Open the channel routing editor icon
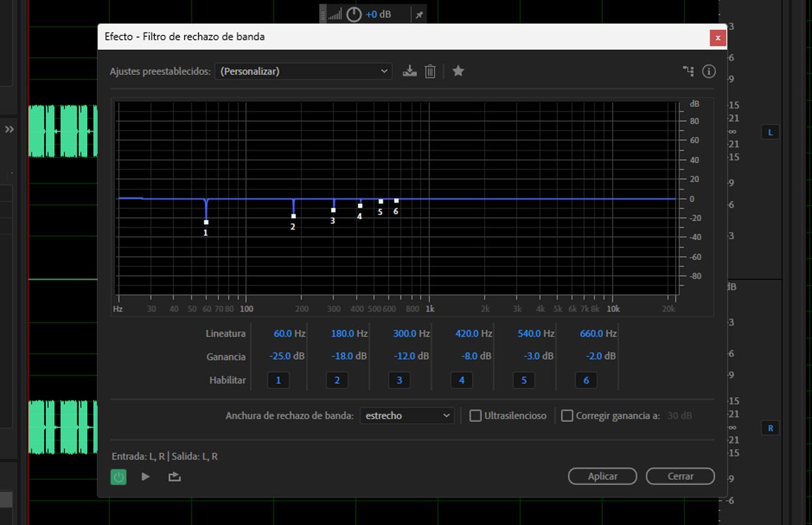 pyautogui.click(x=688, y=71)
